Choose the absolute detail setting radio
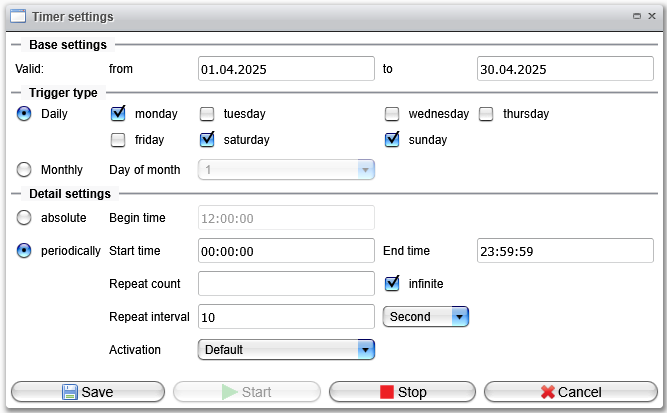This screenshot has height=413, width=667. (24, 217)
